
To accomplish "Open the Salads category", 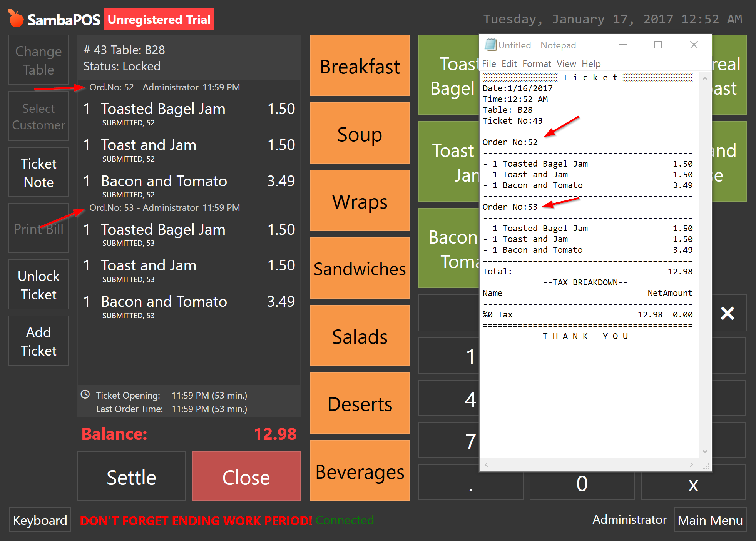I will tap(360, 336).
